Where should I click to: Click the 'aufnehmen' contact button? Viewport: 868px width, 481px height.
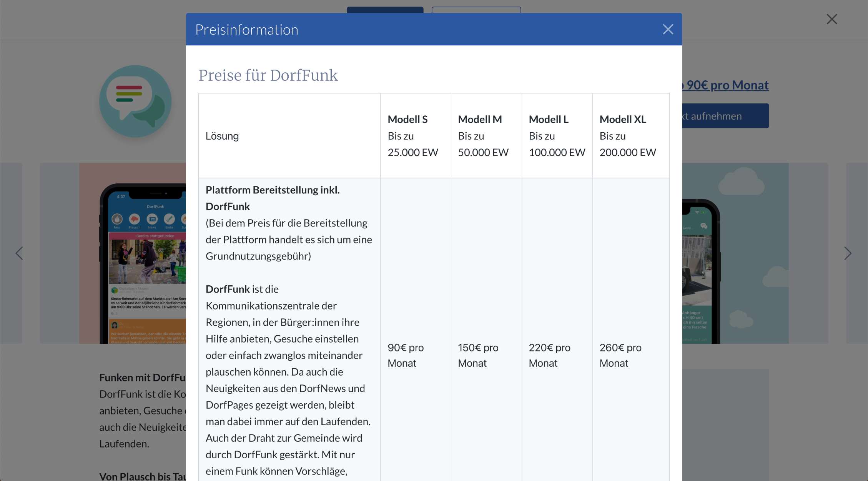pyautogui.click(x=725, y=116)
